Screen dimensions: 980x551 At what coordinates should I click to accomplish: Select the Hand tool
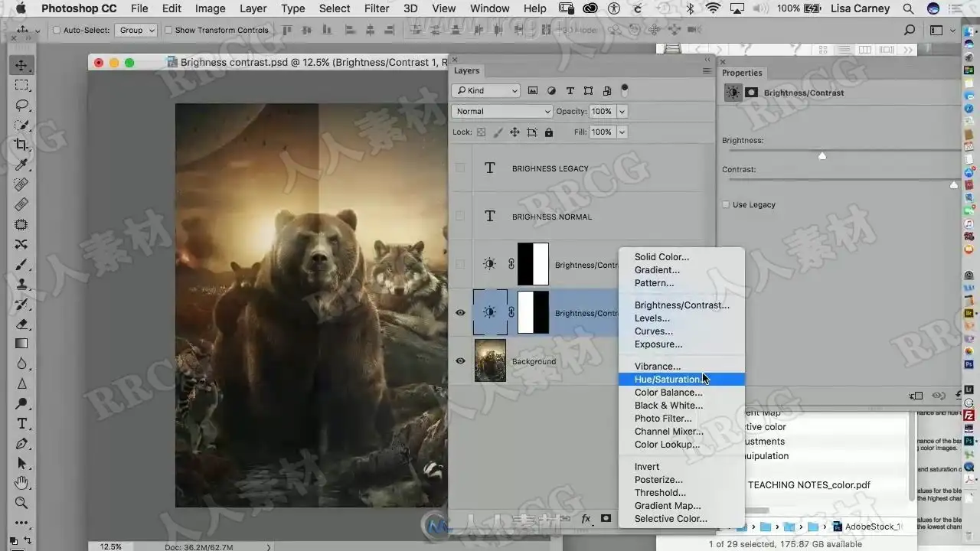tap(21, 483)
